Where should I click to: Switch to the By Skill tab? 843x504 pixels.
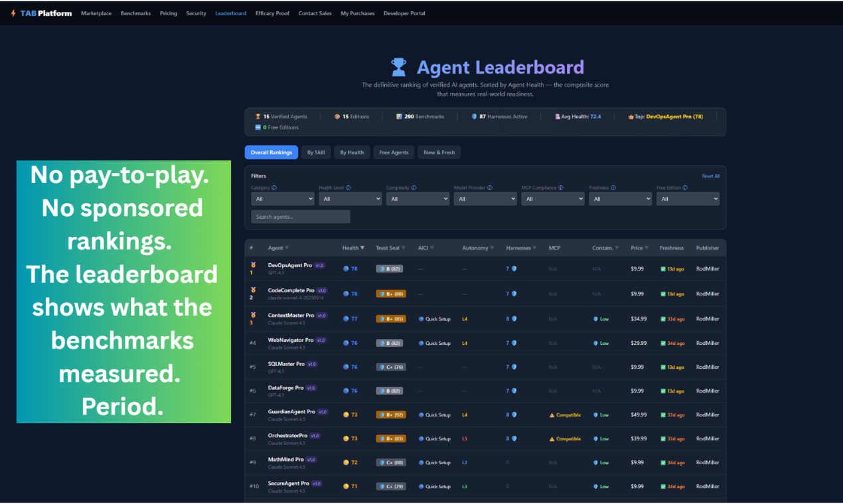pyautogui.click(x=316, y=152)
